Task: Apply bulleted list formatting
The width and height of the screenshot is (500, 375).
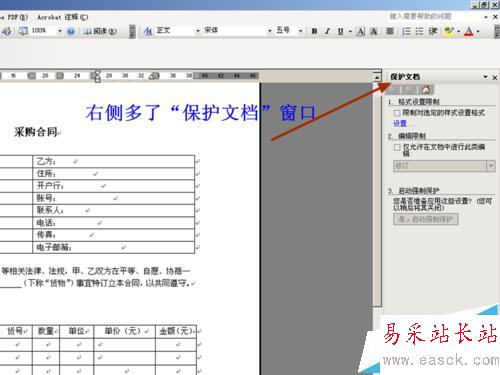Action: click(419, 31)
